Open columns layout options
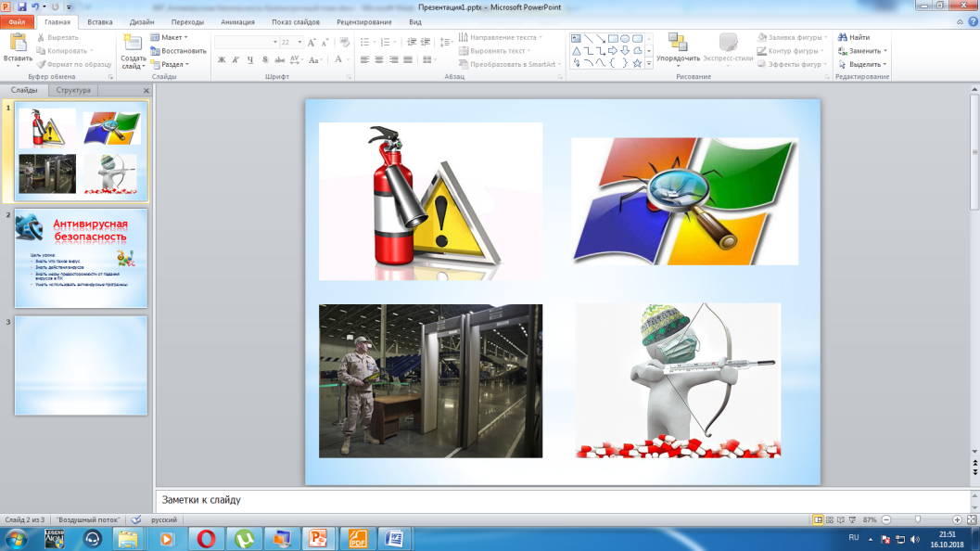The width and height of the screenshot is (980, 551). point(429,60)
